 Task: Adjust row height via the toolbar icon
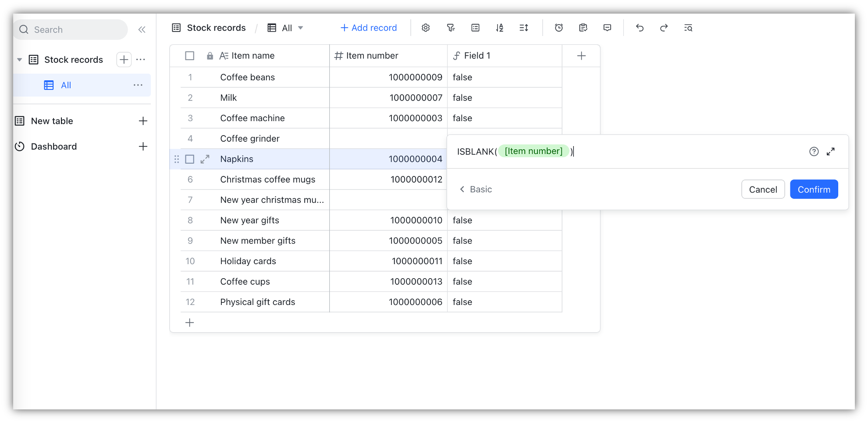tap(523, 28)
